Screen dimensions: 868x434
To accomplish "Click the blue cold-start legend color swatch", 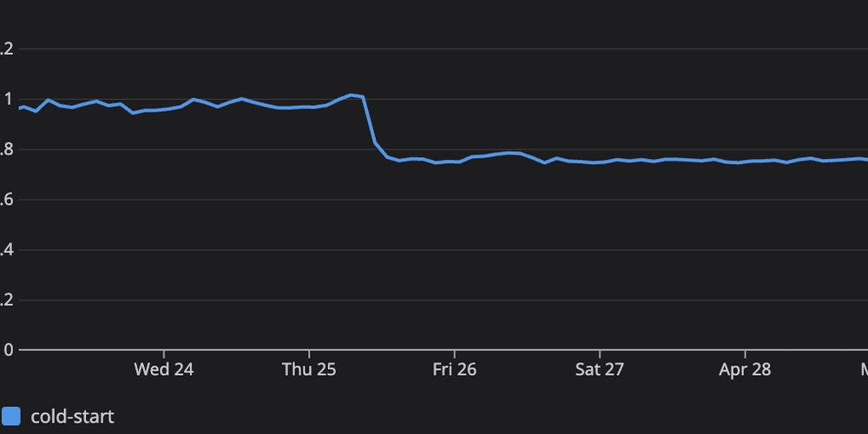I will tap(11, 417).
